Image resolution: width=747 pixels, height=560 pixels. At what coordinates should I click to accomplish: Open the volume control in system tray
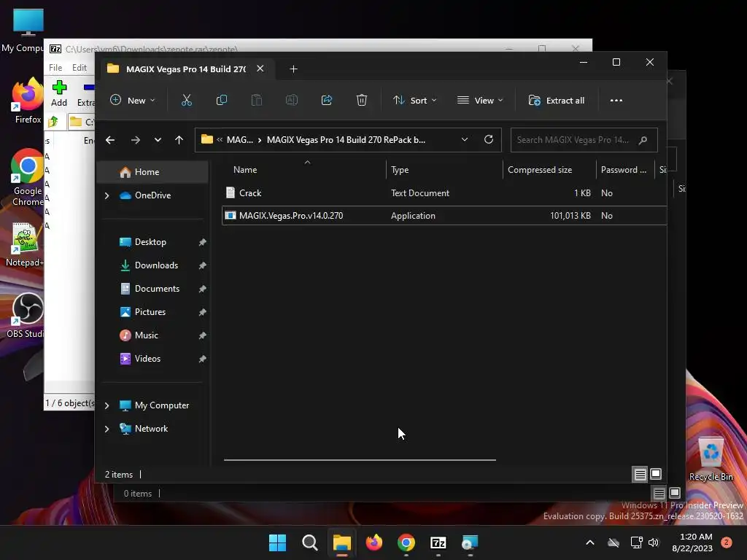pyautogui.click(x=654, y=542)
